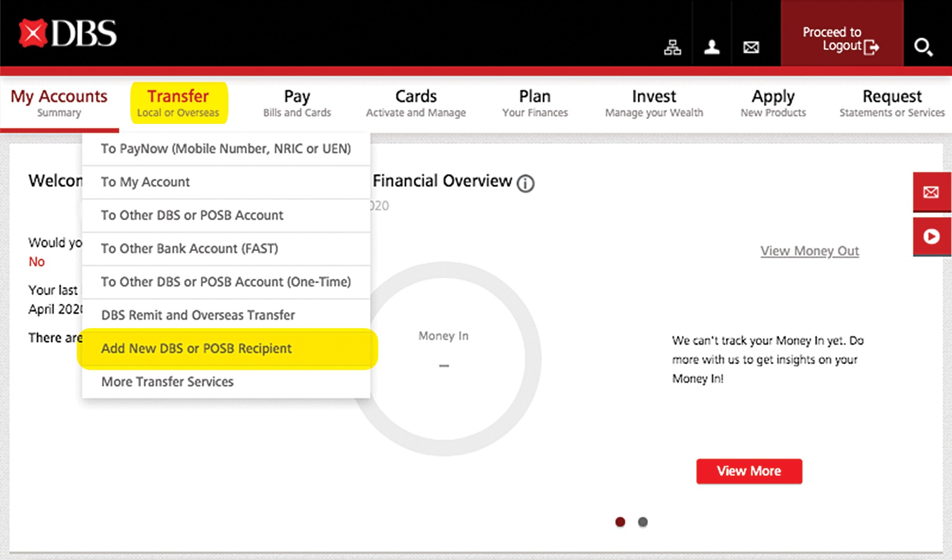Click the red View More button
The image size is (952, 560).
coord(749,471)
